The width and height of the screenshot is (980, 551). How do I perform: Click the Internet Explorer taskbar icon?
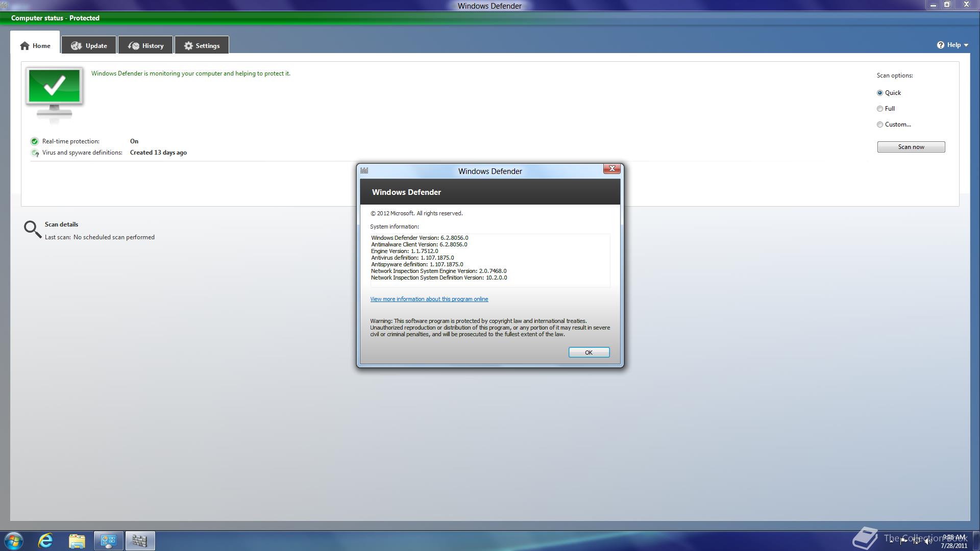(46, 540)
